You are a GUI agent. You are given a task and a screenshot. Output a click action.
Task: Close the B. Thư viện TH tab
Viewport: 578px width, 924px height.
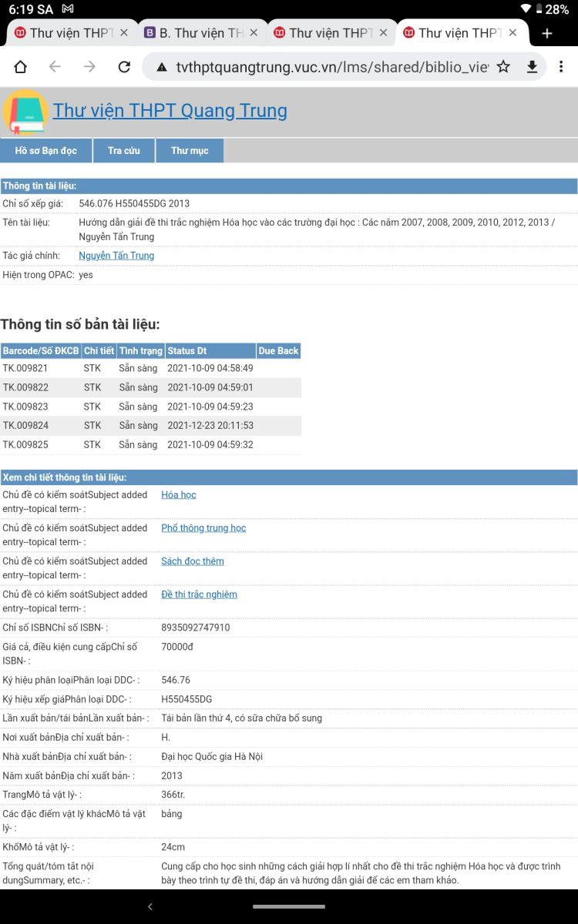[x=254, y=33]
